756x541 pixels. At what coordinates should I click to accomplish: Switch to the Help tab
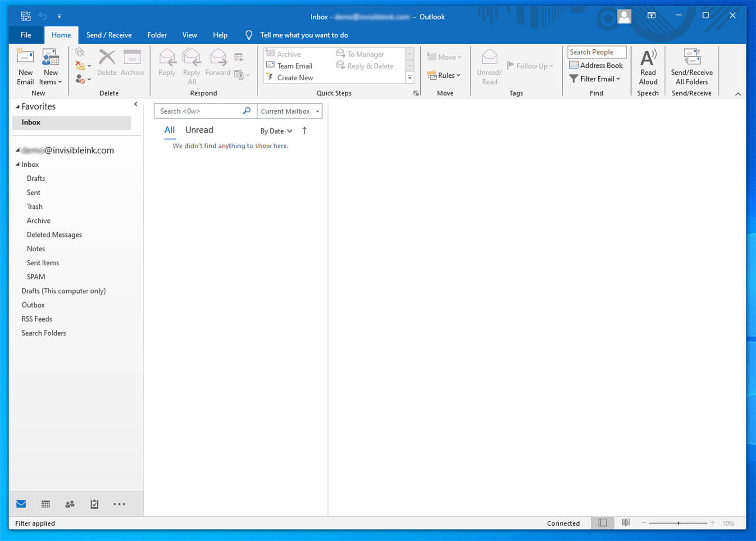[x=220, y=35]
